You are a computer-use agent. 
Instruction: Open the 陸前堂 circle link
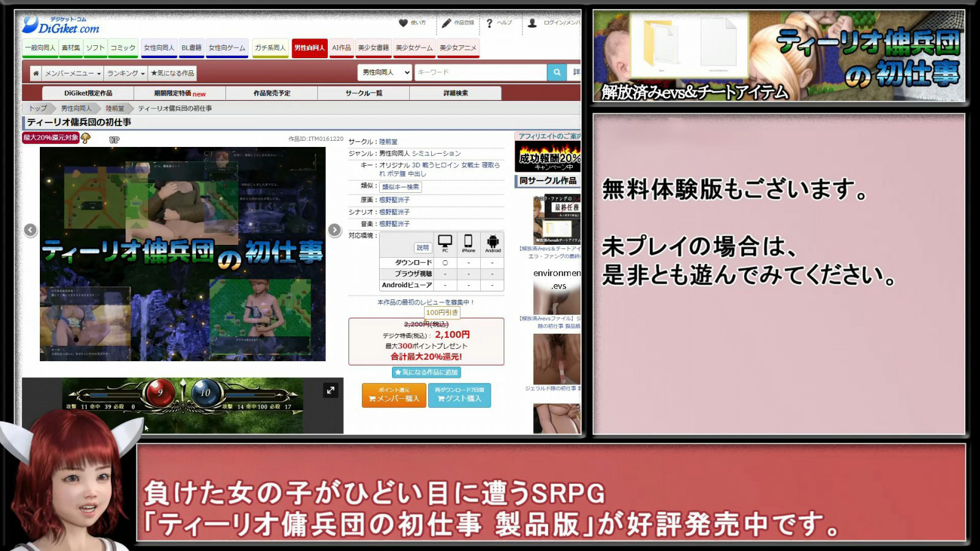(388, 141)
